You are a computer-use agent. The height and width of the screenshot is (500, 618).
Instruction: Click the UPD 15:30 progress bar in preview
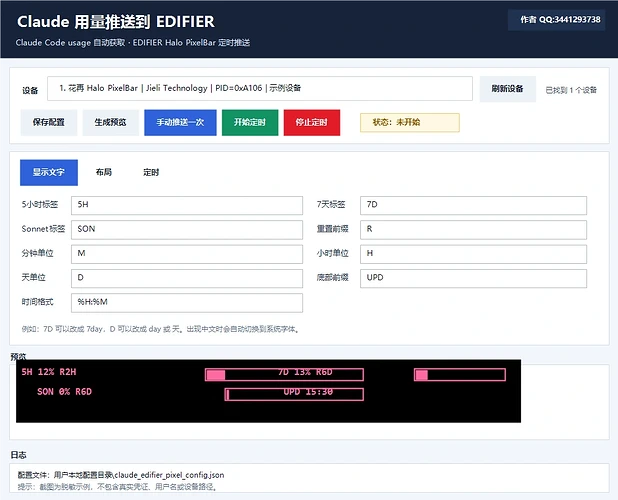[x=294, y=394]
